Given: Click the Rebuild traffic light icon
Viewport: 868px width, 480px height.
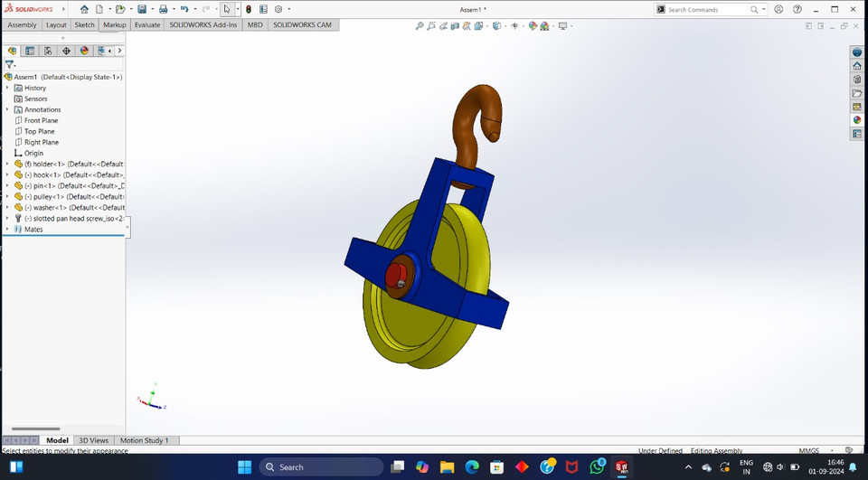Looking at the screenshot, I should 249,9.
